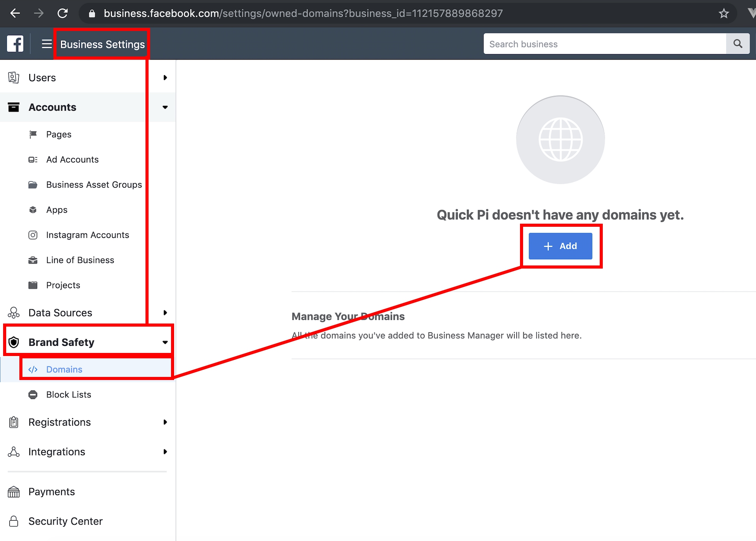
Task: Click the Users section label
Action: pyautogui.click(x=42, y=77)
